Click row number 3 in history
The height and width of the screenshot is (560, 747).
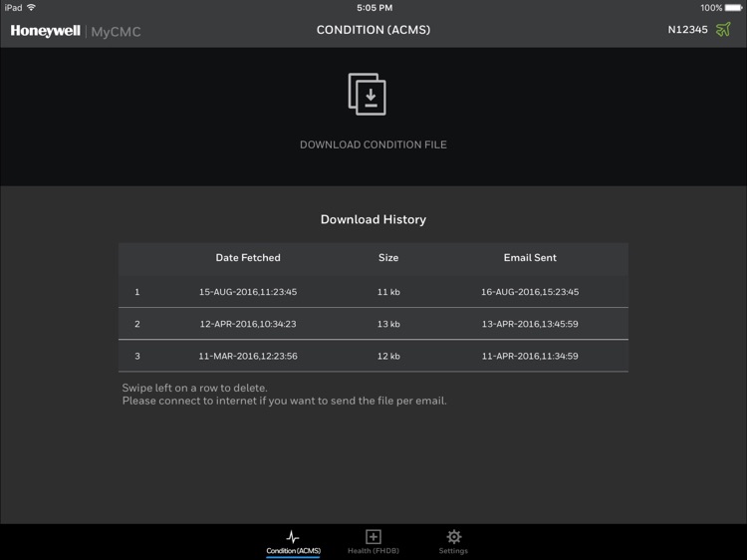(137, 356)
